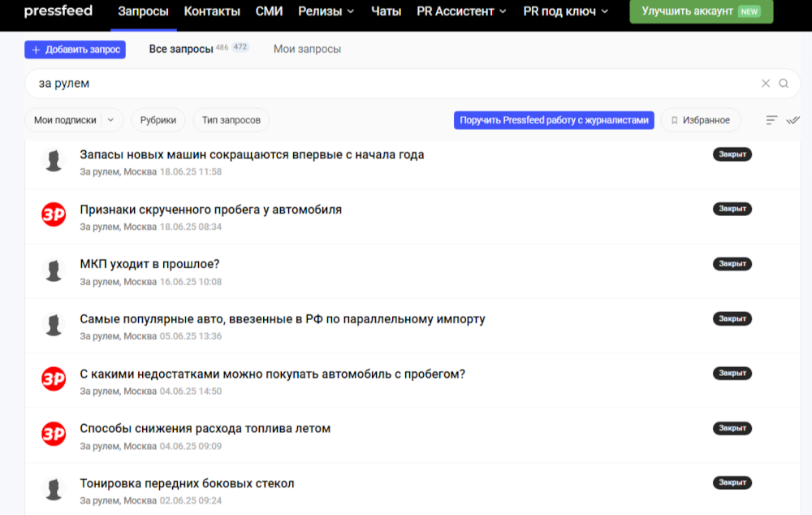Open the 'Релизы' dropdown menu
The image size is (812, 515).
pos(326,11)
